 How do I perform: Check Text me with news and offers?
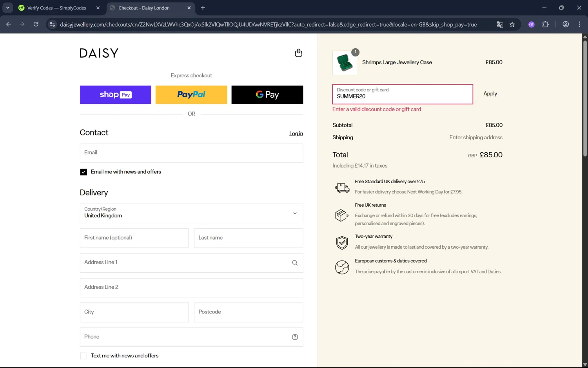coord(83,356)
